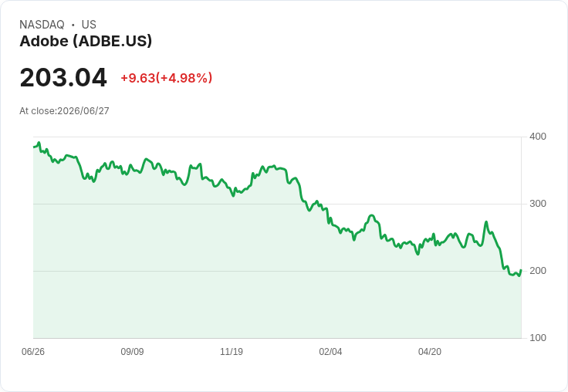568x392 pixels.
Task: Click the 400 y-axis value label
Action: [x=538, y=137]
